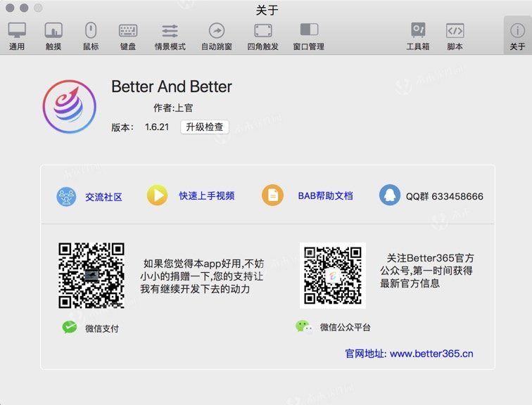Click the 微信支付 green checkmark icon
This screenshot has width=532, height=405.
tap(70, 327)
